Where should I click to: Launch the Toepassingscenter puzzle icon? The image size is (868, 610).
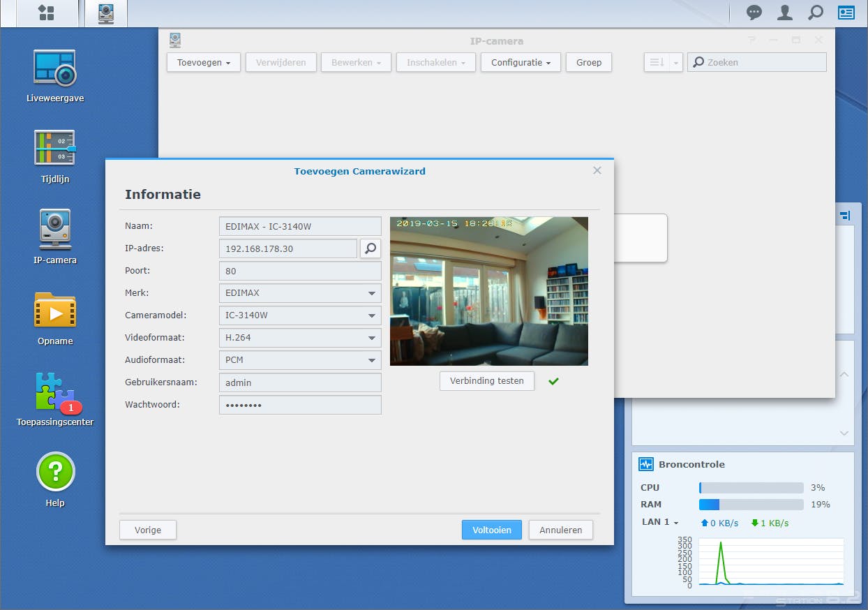(x=54, y=392)
